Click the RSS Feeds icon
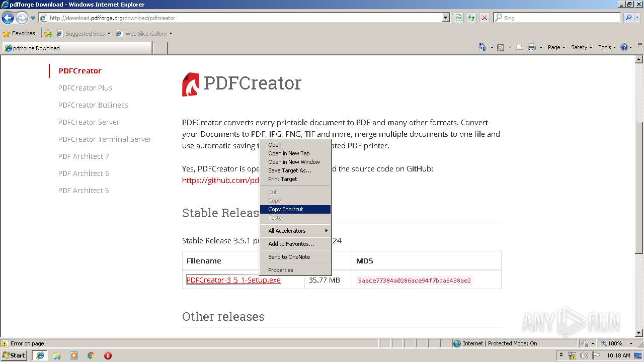Screen dimensions: 644x362 click(501, 47)
